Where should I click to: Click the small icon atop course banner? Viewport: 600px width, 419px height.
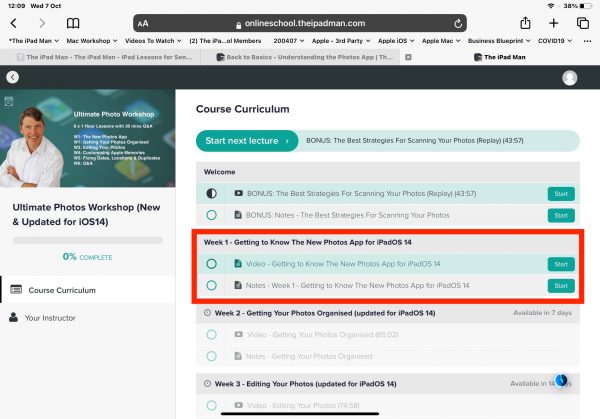pos(9,101)
